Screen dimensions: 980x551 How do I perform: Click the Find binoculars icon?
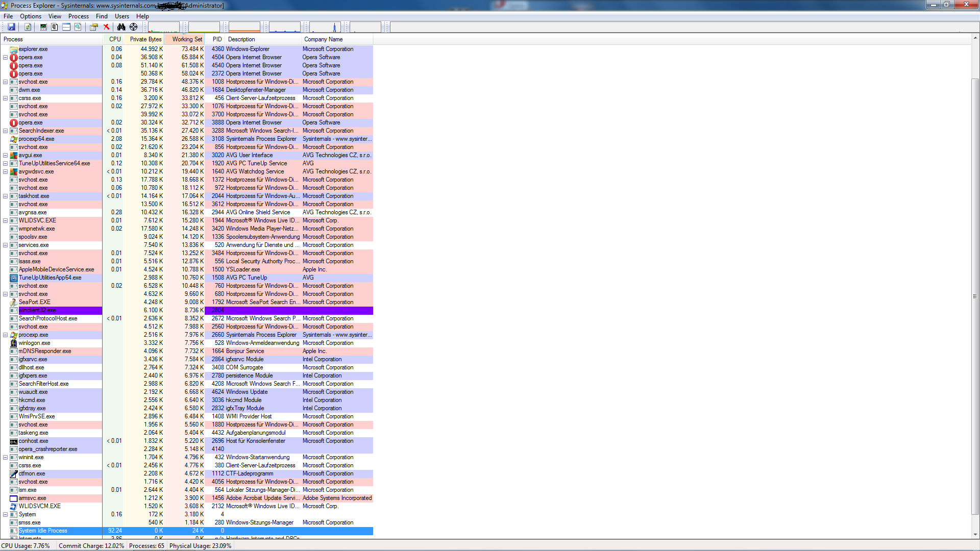(121, 27)
